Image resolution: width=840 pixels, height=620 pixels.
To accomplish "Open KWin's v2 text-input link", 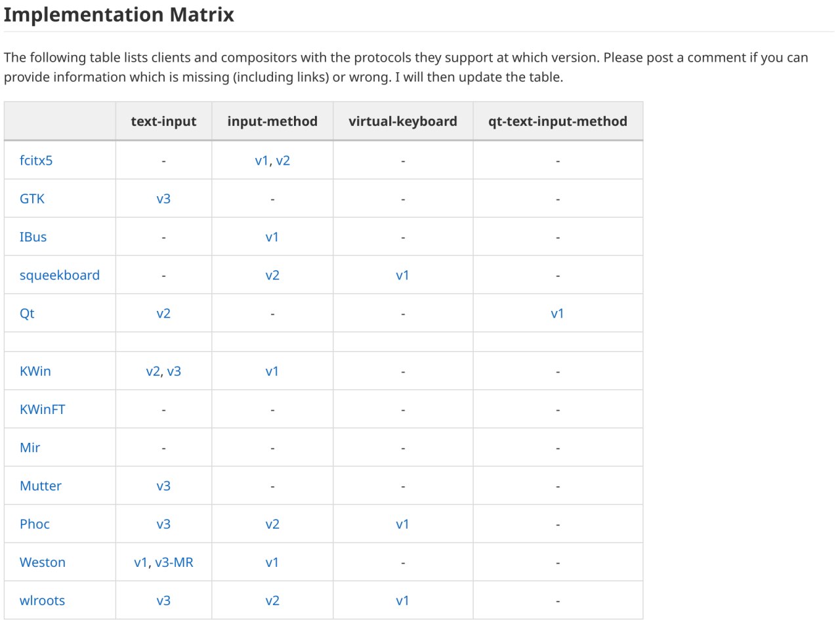I will pyautogui.click(x=153, y=371).
